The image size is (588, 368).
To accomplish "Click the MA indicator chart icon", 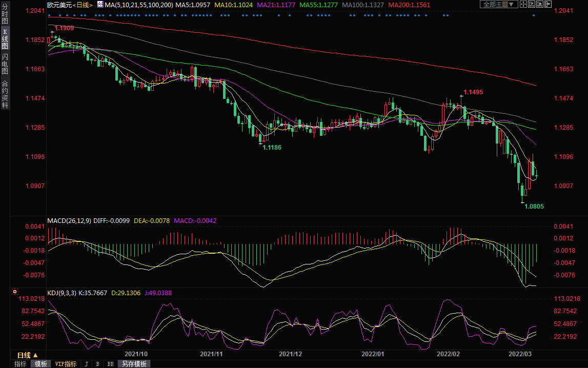I will (99, 5).
